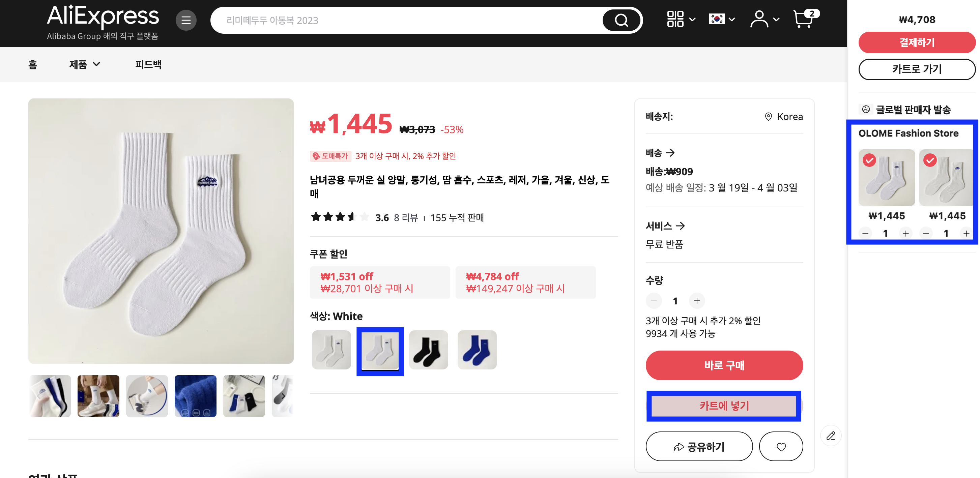Open the shopping cart with 2 items
The height and width of the screenshot is (478, 980).
pyautogui.click(x=803, y=18)
